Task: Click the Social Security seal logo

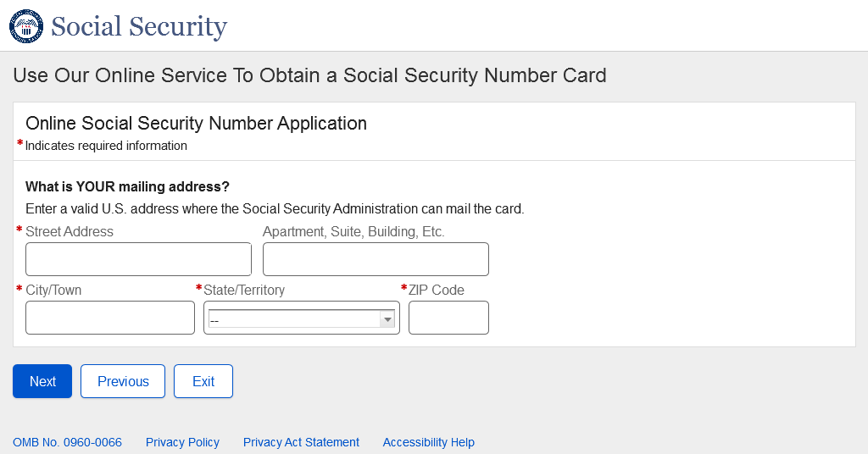Action: click(25, 26)
